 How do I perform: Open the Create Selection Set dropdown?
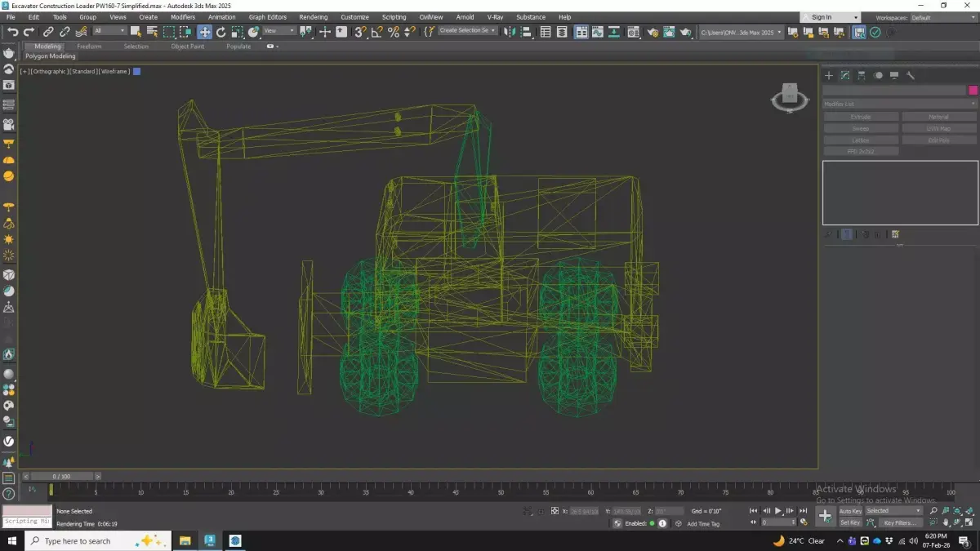[x=468, y=31]
